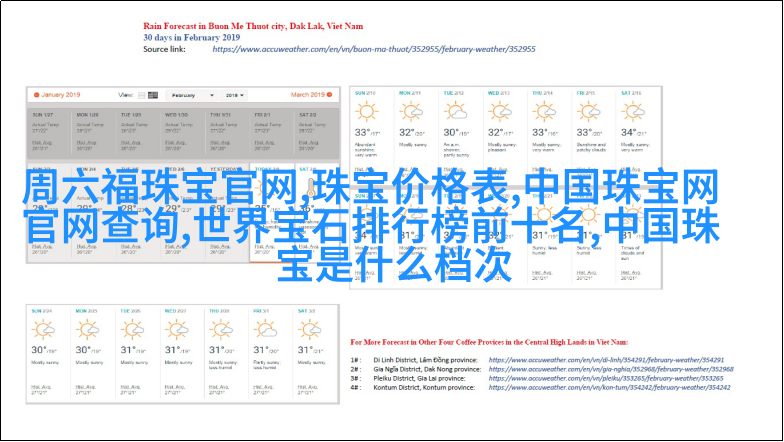Click the '30 days in February 2019' subtitle
Image resolution: width=784 pixels, height=442 pixels.
192,38
